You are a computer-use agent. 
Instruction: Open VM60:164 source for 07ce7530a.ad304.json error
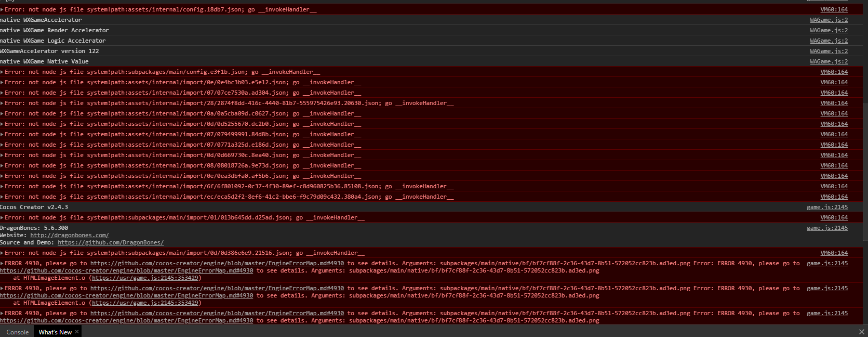tap(834, 93)
